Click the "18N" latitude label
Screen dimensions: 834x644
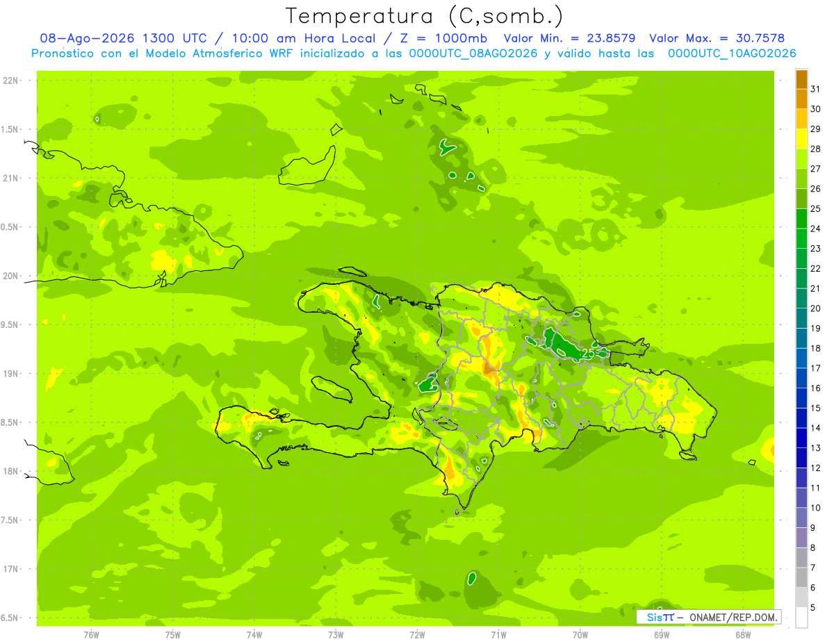(10, 471)
